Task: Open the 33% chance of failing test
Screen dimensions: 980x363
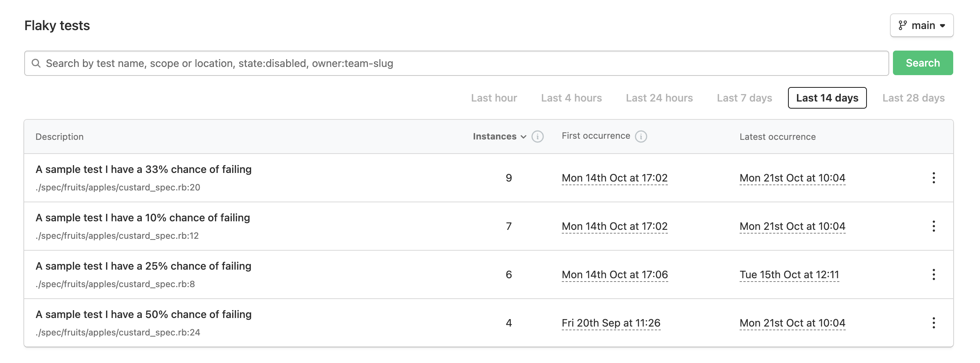Action: click(x=143, y=170)
